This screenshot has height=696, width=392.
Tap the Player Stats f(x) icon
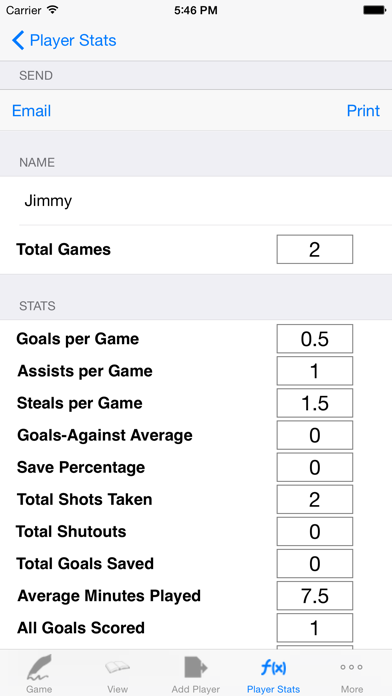[x=273, y=668]
